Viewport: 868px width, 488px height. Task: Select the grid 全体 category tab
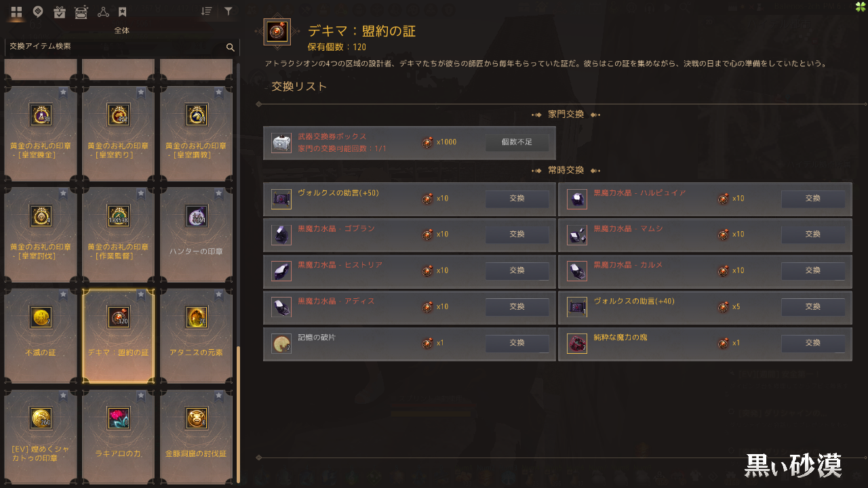[17, 12]
